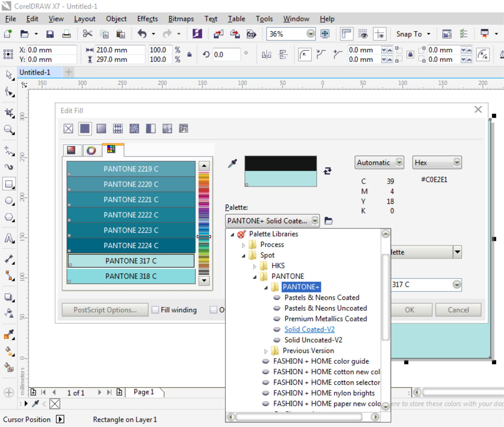Toggle the corner-edit lock button
504x427 pixels.
point(410,54)
